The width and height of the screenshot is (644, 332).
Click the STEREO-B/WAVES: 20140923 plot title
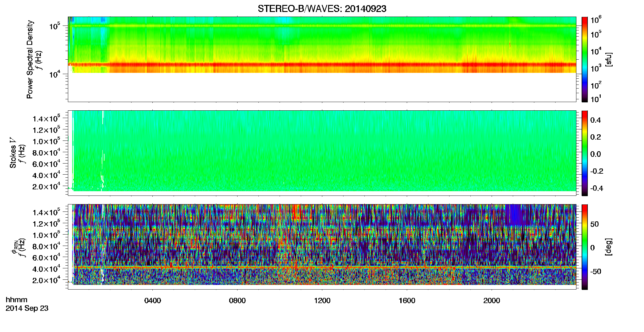322,9
